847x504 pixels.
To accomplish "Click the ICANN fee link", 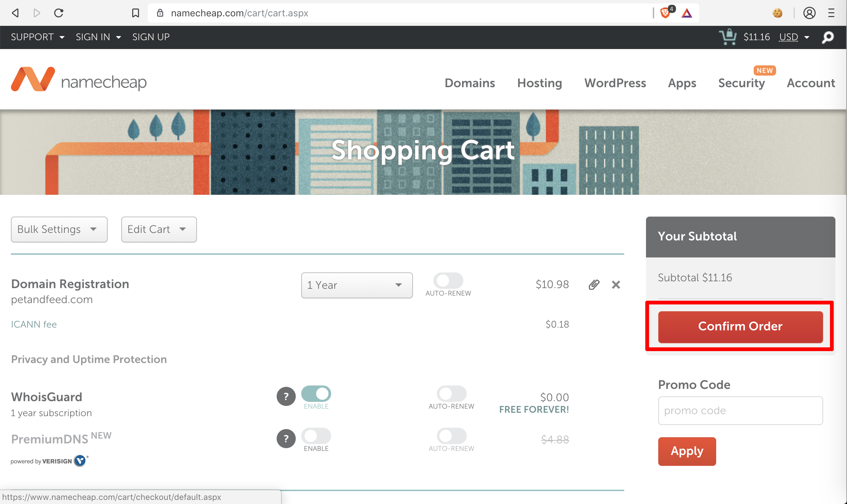I will pos(34,324).
